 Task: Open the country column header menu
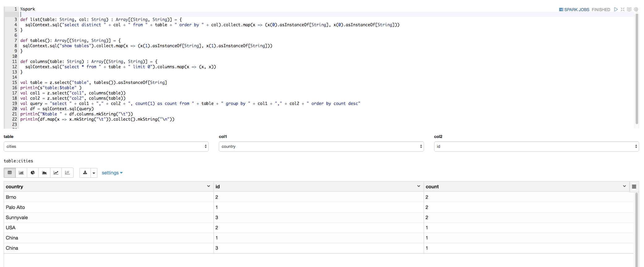209,186
